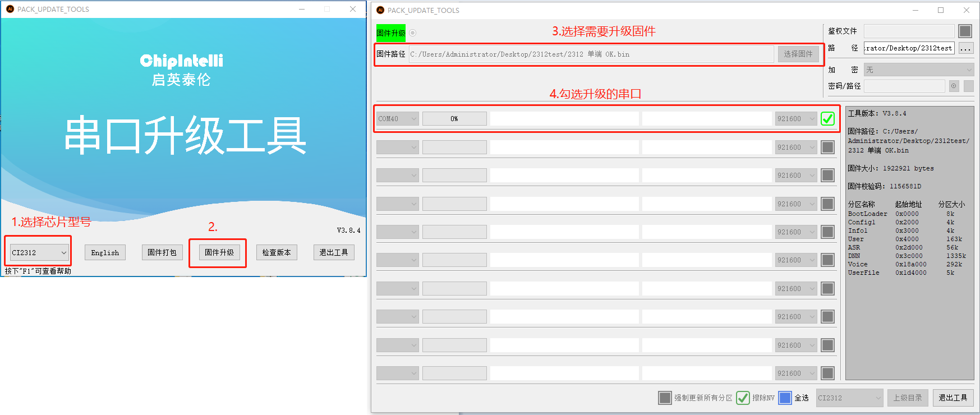980x415 pixels.
Task: Click the second row's empty progress bar
Action: click(454, 147)
